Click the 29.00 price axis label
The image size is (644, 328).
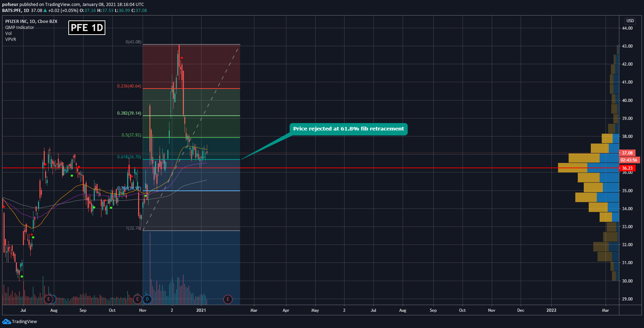click(627, 299)
